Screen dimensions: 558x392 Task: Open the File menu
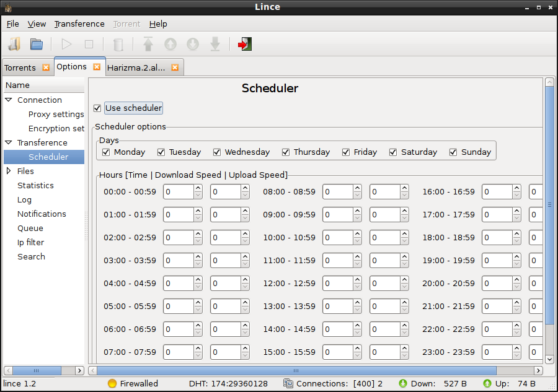point(13,24)
